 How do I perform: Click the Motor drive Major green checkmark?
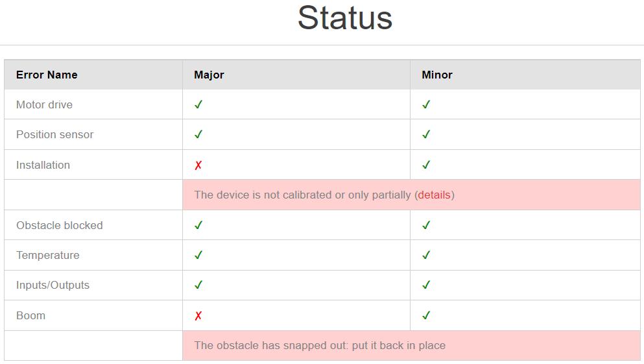pos(198,104)
